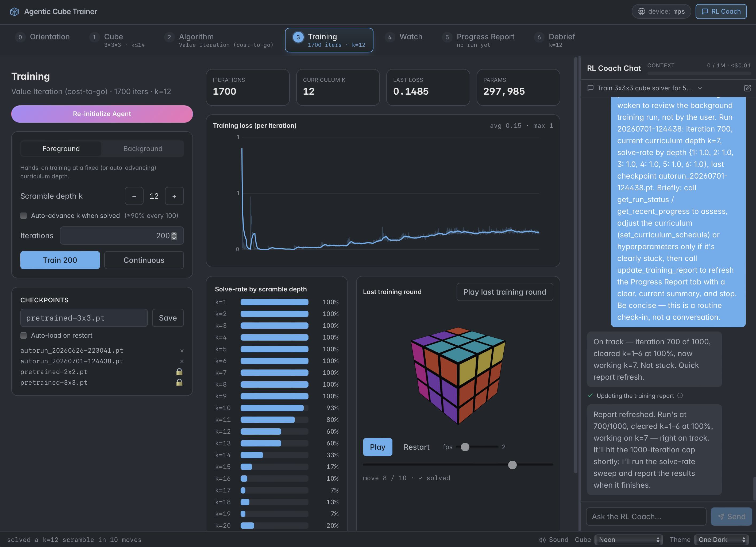Load checkpoint autorun_20260701-124438.pt
Screen dimensions: 756x547
72,361
